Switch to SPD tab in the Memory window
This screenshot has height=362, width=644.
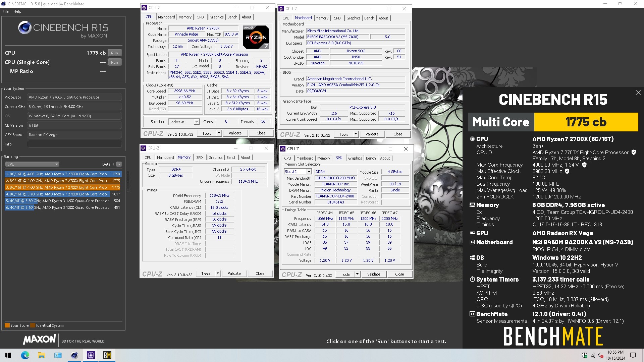point(200,158)
